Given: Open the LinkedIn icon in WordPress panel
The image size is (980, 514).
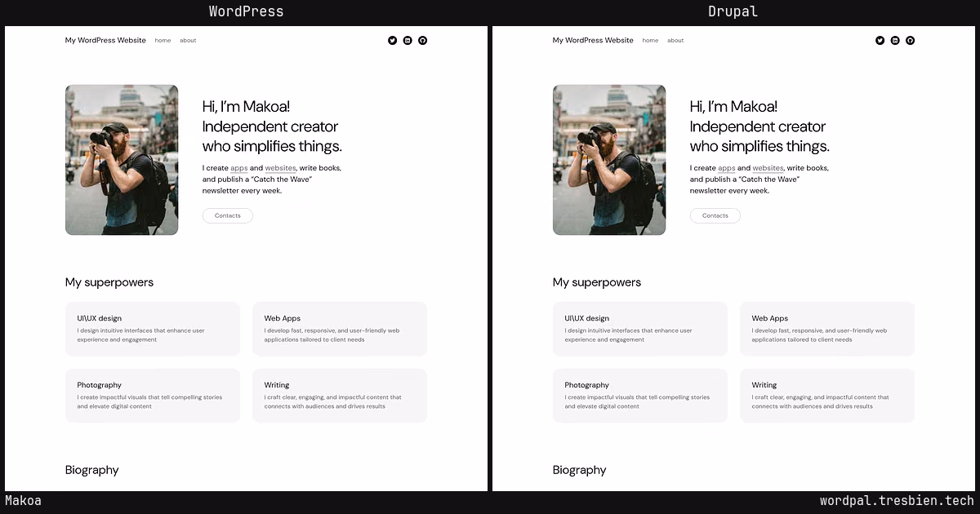Looking at the screenshot, I should pos(408,40).
